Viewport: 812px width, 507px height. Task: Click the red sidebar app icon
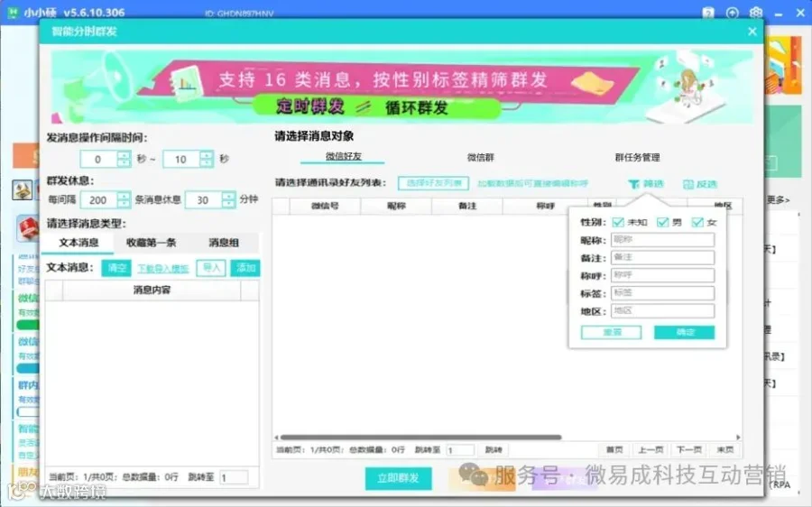28,228
